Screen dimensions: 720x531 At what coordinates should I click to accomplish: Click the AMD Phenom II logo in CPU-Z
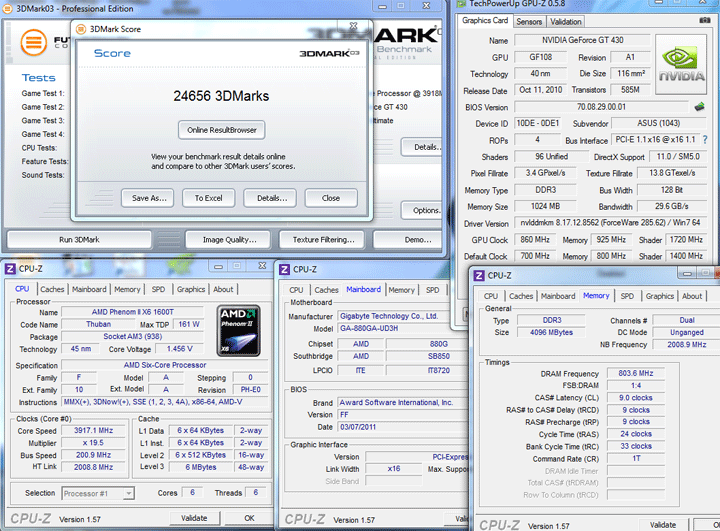(x=239, y=330)
